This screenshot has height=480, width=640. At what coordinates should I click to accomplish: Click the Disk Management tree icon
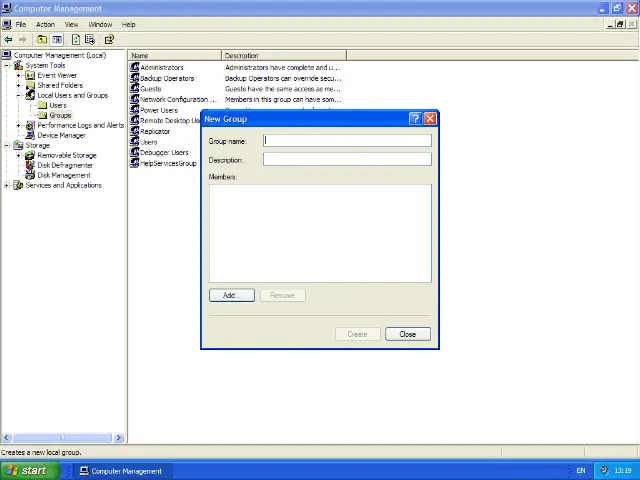pyautogui.click(x=30, y=175)
